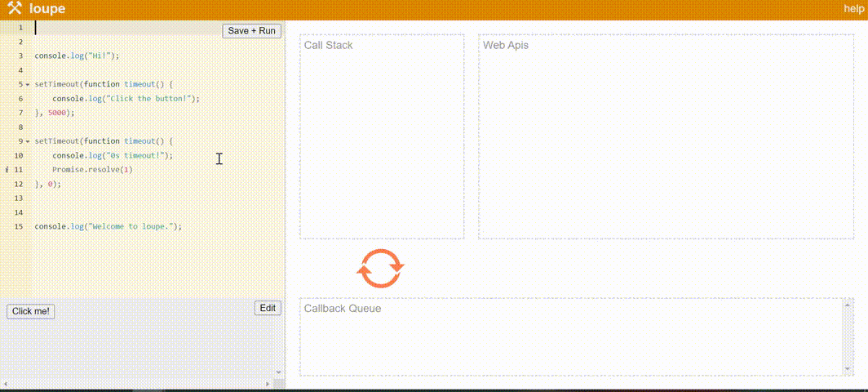The height and width of the screenshot is (392, 868).
Task: Click the loupe title text
Action: 47,8
